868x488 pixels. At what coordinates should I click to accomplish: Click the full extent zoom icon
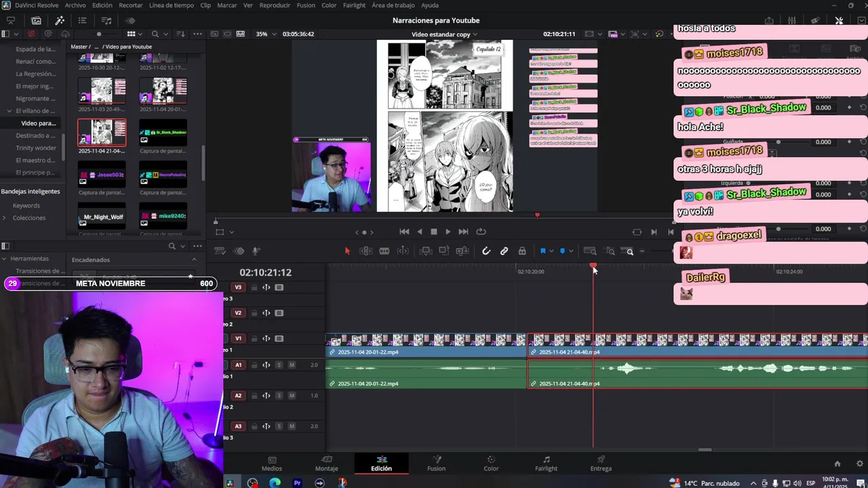[x=590, y=251]
